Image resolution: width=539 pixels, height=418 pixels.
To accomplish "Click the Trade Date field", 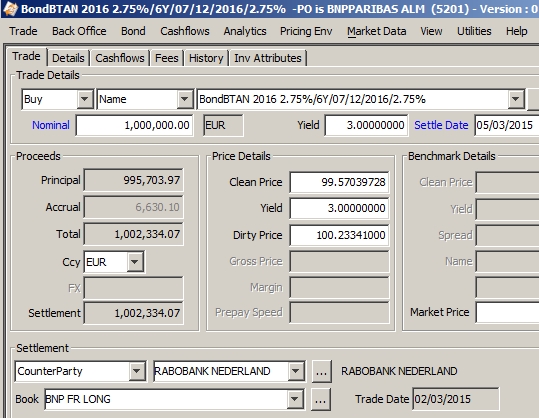I will 455,399.
